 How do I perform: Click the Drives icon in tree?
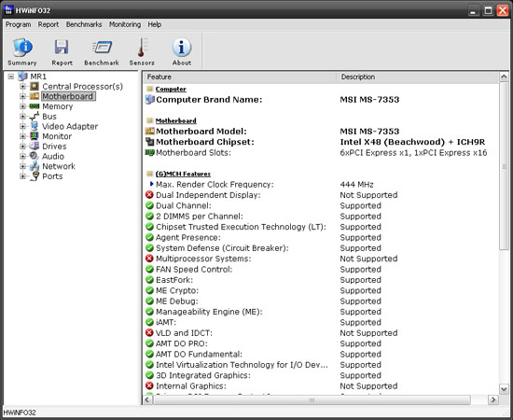[34, 146]
